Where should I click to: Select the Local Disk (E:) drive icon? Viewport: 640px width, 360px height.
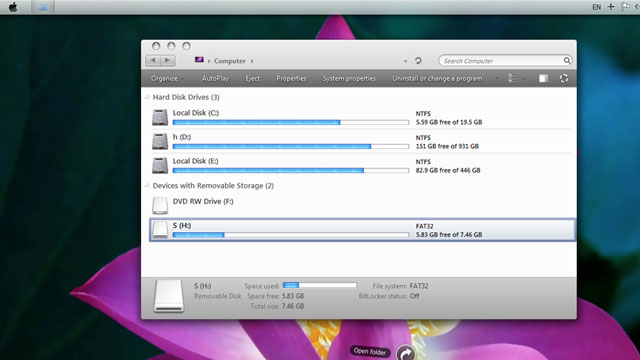pos(160,165)
